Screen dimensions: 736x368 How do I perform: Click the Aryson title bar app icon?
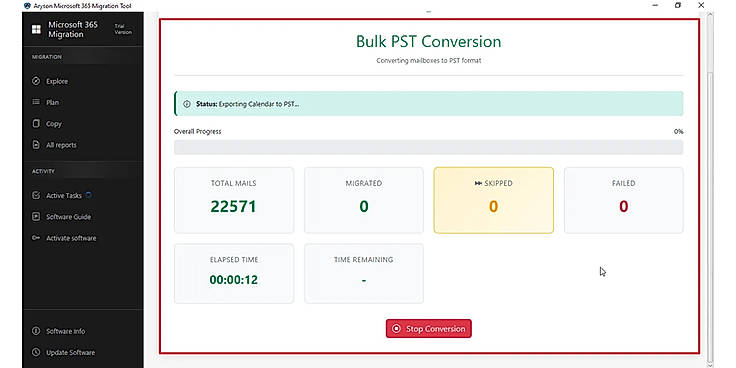click(x=27, y=6)
